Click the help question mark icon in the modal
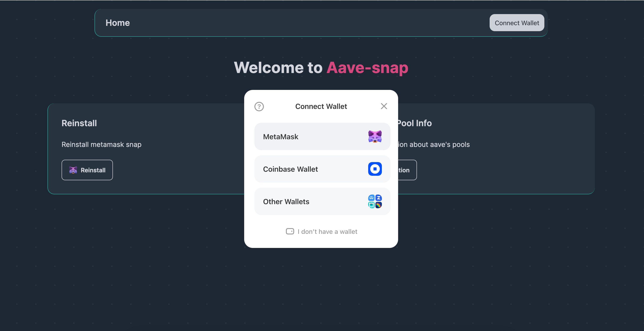The image size is (644, 331). (259, 107)
